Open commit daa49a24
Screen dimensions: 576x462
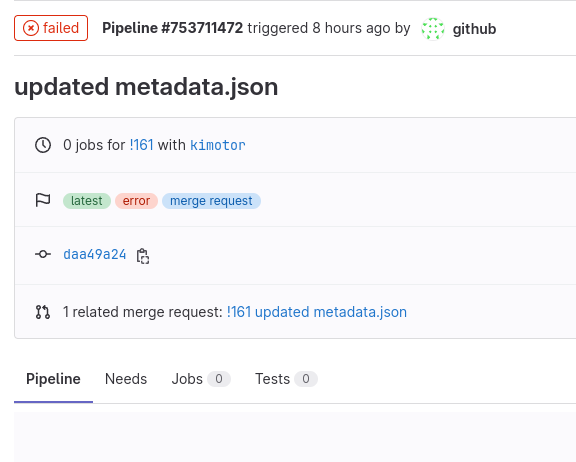click(x=95, y=254)
